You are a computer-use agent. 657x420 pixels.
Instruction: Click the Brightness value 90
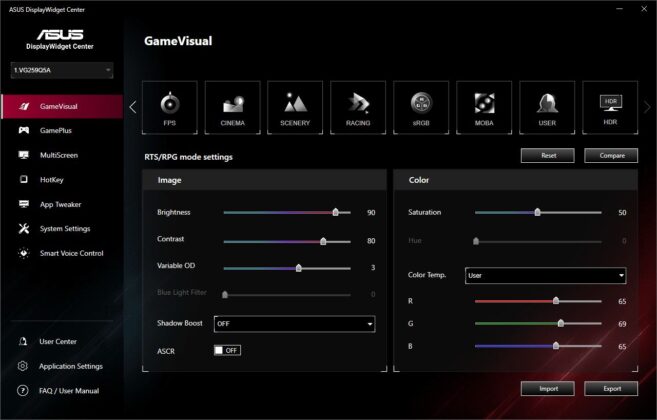click(371, 213)
